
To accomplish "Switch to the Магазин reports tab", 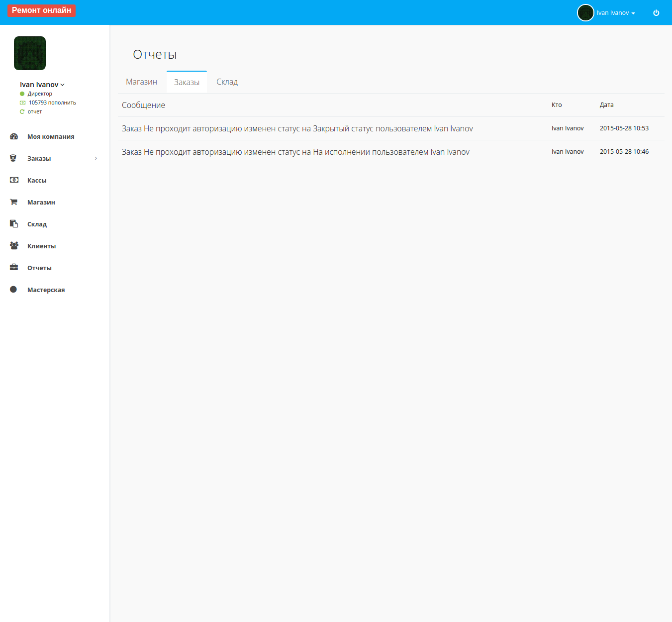I will 141,82.
